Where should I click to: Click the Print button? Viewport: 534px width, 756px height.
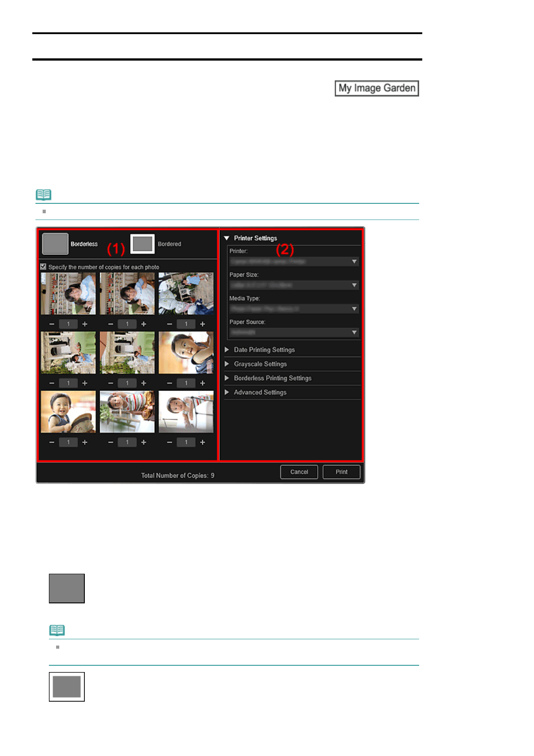pyautogui.click(x=341, y=472)
